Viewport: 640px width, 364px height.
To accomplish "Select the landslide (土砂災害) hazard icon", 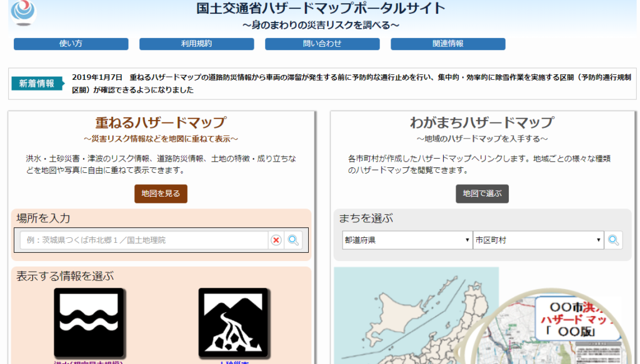I will tap(234, 322).
